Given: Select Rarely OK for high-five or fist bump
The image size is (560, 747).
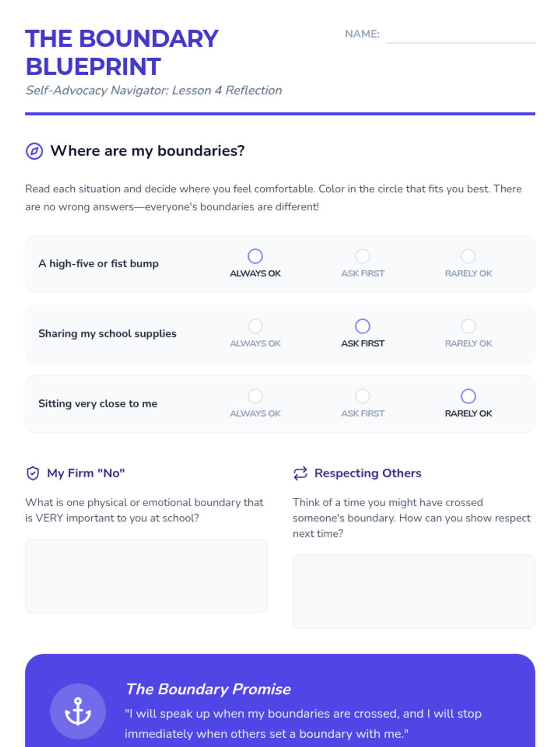Looking at the screenshot, I should click(468, 256).
